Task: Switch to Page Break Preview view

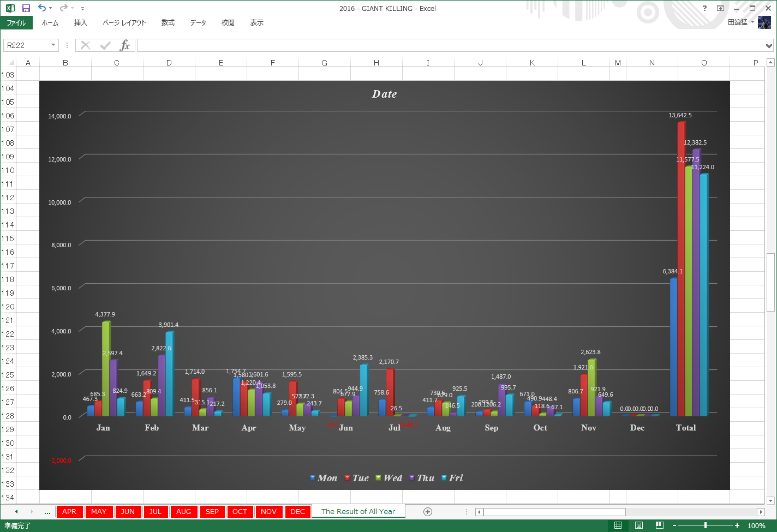Action: point(659,525)
